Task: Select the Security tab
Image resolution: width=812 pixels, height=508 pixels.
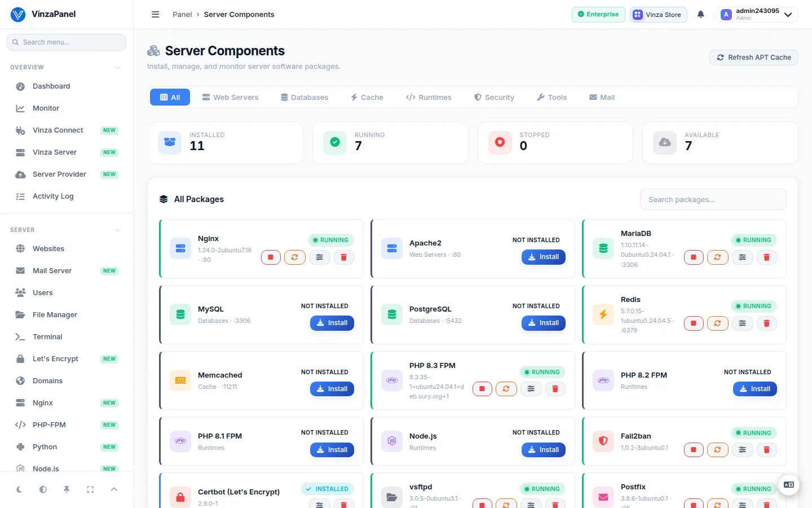Action: coord(494,97)
